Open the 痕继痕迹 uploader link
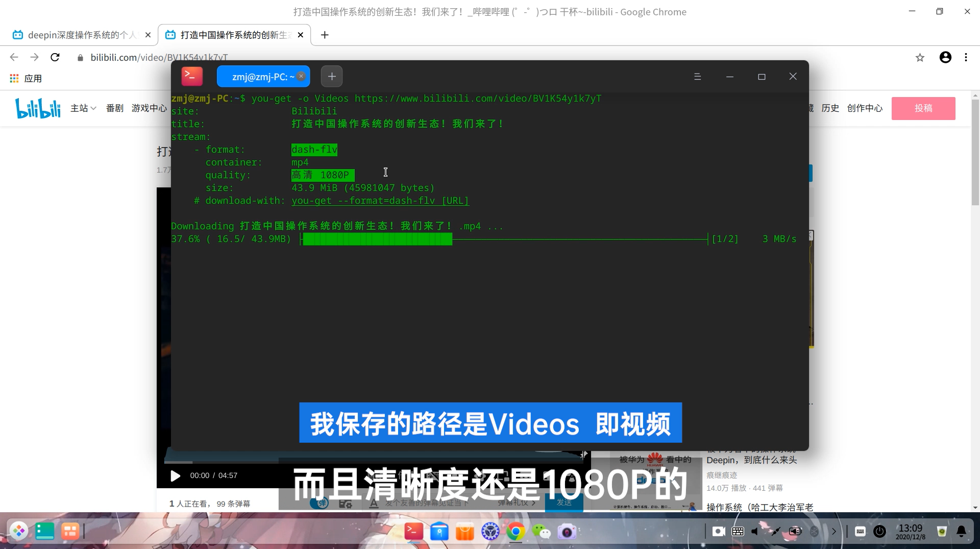Viewport: 980px width, 549px height. coord(722,475)
